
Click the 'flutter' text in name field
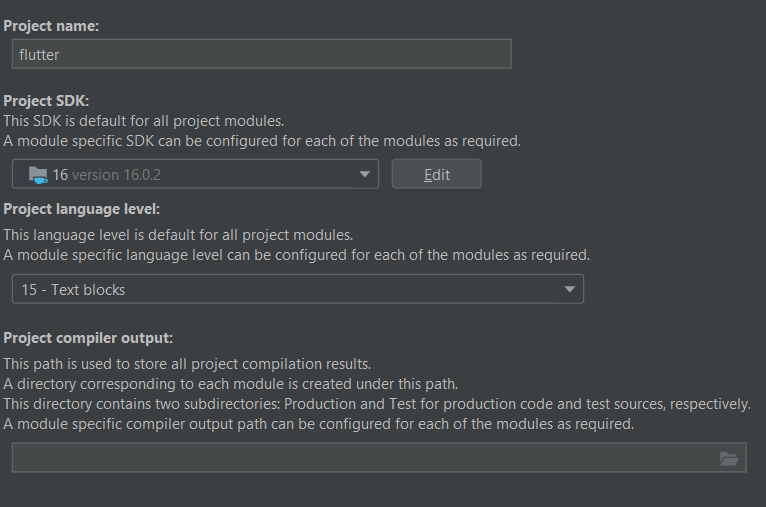point(40,55)
